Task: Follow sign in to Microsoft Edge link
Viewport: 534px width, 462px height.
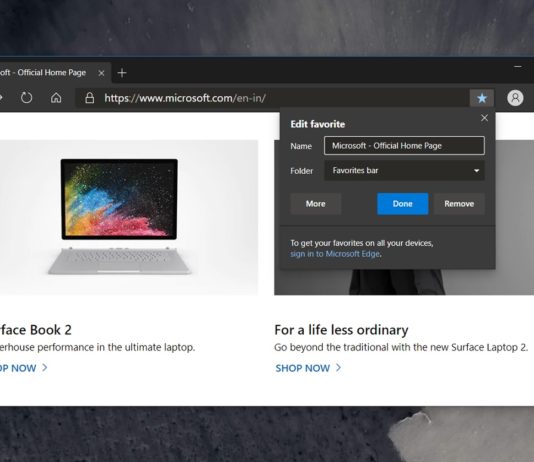Action: click(x=335, y=254)
